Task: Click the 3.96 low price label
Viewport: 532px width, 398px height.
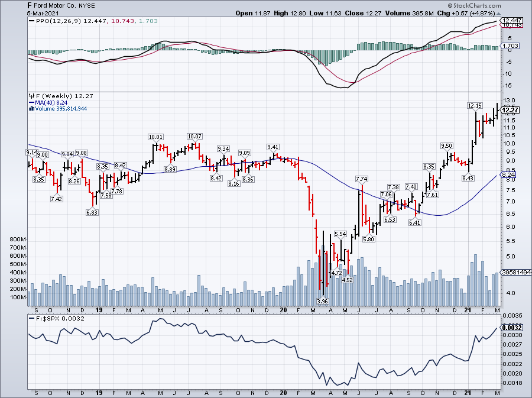Action: (x=322, y=301)
